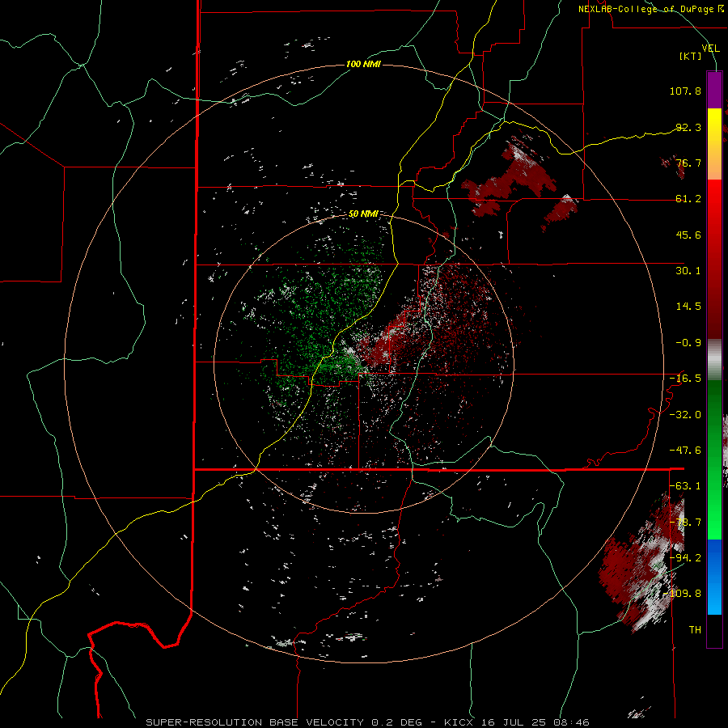Select the -47.6 legend value
Viewport: 728px width, 728px height.
(x=685, y=451)
